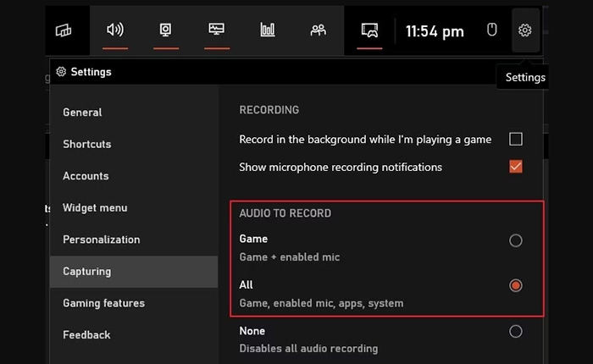593x364 pixels.
Task: Click the Settings gear icon
Action: 525,30
